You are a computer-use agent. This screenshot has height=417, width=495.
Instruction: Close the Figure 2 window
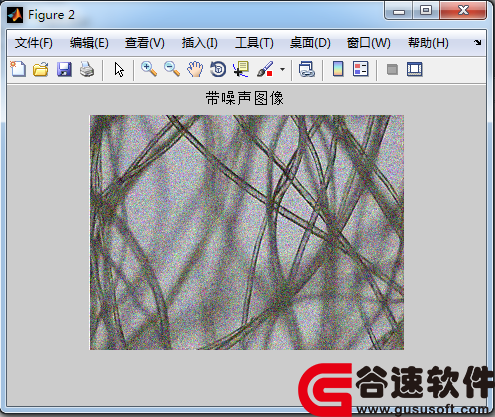pyautogui.click(x=463, y=11)
